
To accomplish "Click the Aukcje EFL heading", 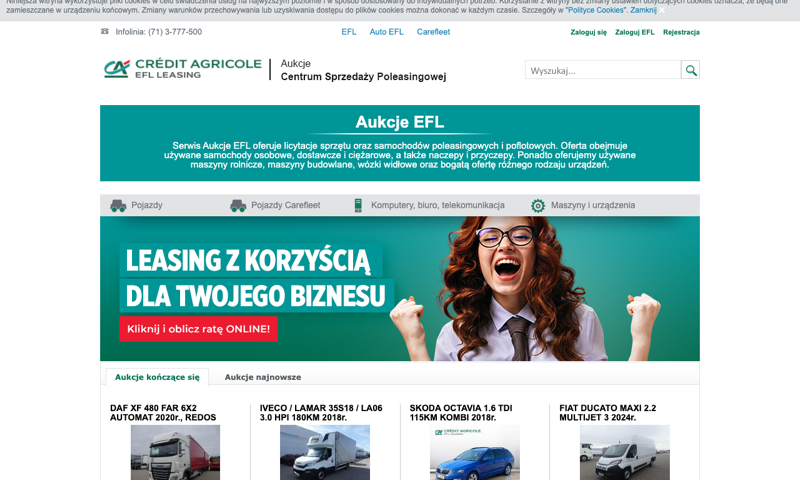I will [x=400, y=122].
